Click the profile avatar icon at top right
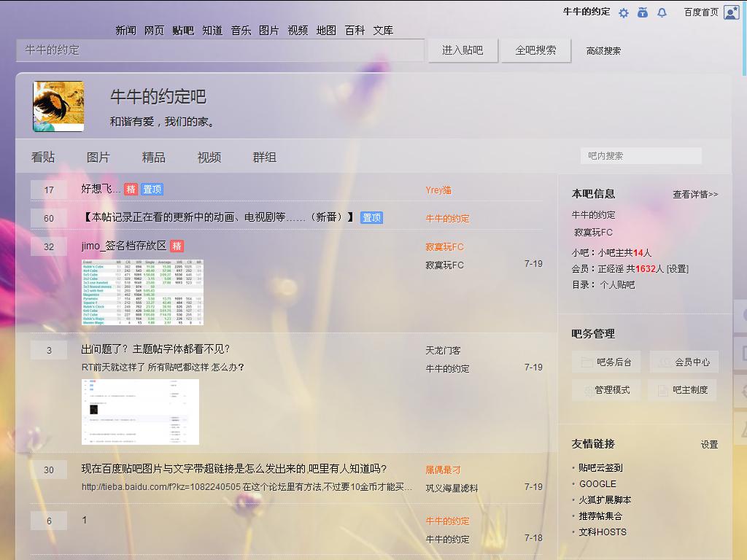 click(732, 13)
